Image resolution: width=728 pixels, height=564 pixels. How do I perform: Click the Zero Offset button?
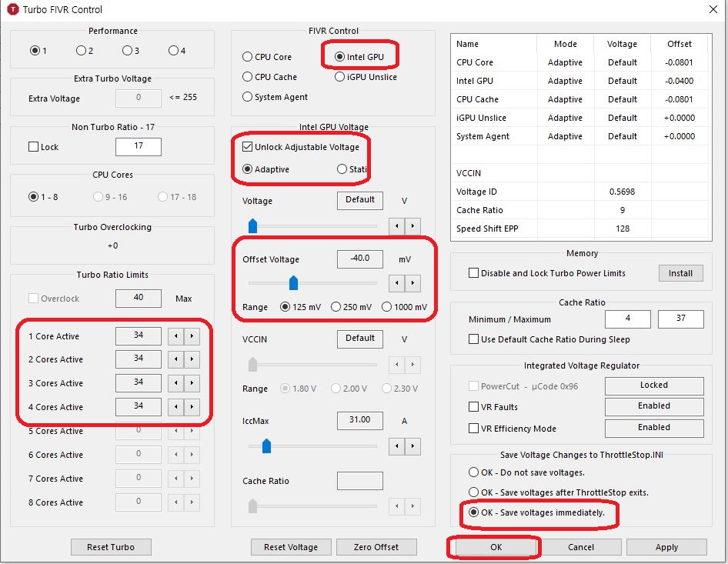point(376,547)
